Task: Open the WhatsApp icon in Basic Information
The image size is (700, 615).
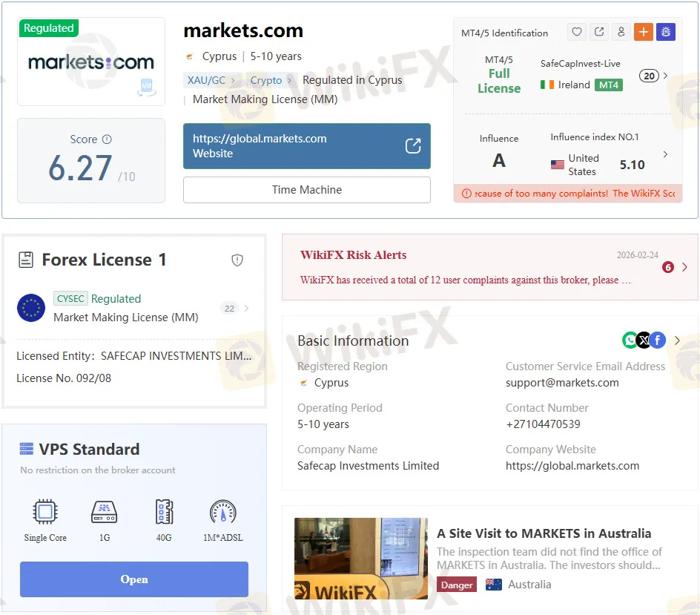Action: (x=630, y=340)
